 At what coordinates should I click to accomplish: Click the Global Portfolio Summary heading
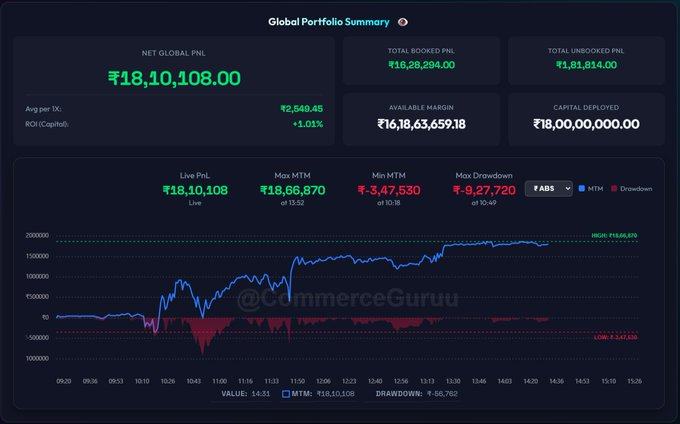[x=329, y=22]
